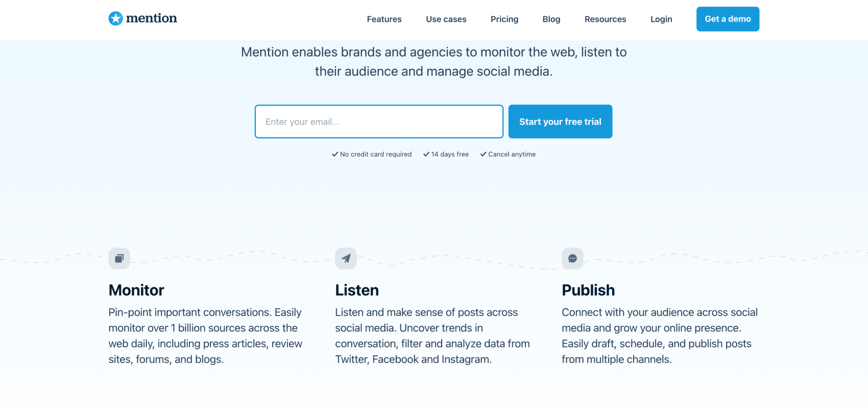Click the Monitor heading
Viewport: 868px width, 408px height.
(x=136, y=290)
